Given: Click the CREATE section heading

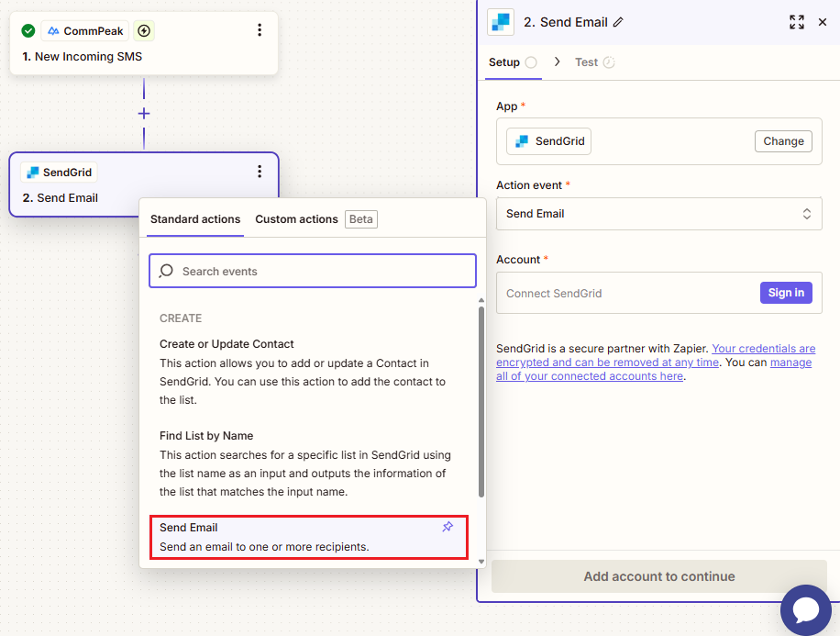Looking at the screenshot, I should (181, 318).
